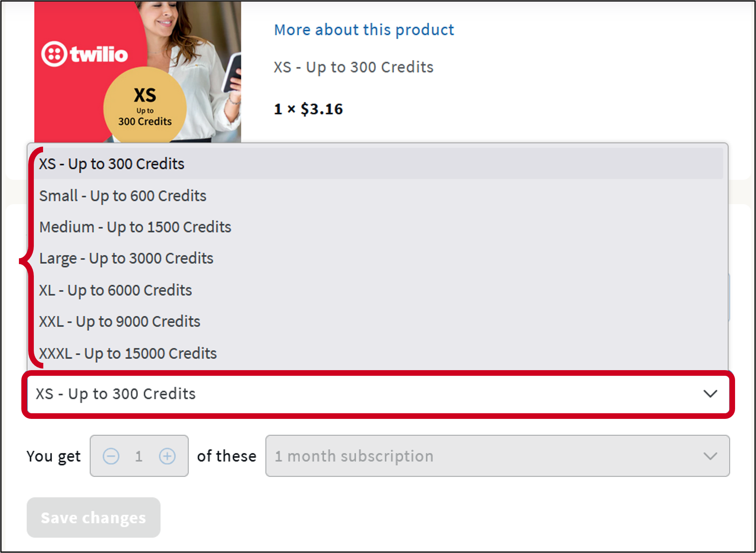This screenshot has width=756, height=553.
Task: Click the minus icon to decrease quantity
Action: pyautogui.click(x=111, y=456)
